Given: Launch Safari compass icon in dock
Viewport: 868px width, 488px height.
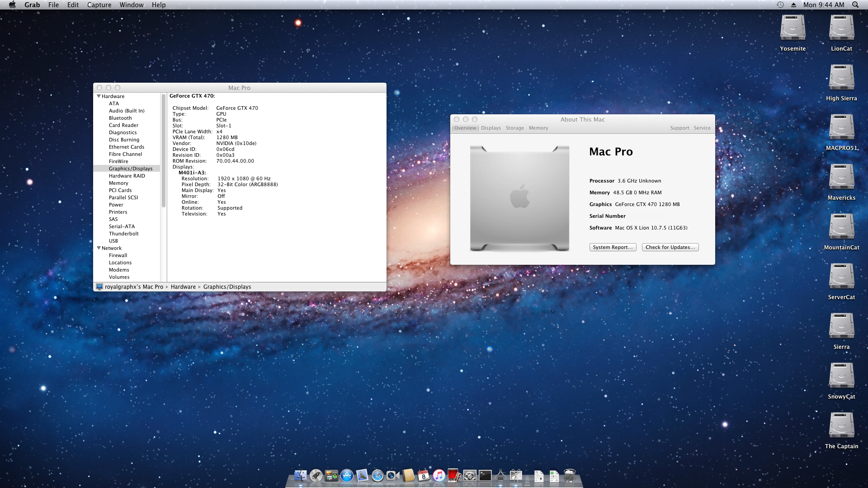Looking at the screenshot, I should pos(377,475).
